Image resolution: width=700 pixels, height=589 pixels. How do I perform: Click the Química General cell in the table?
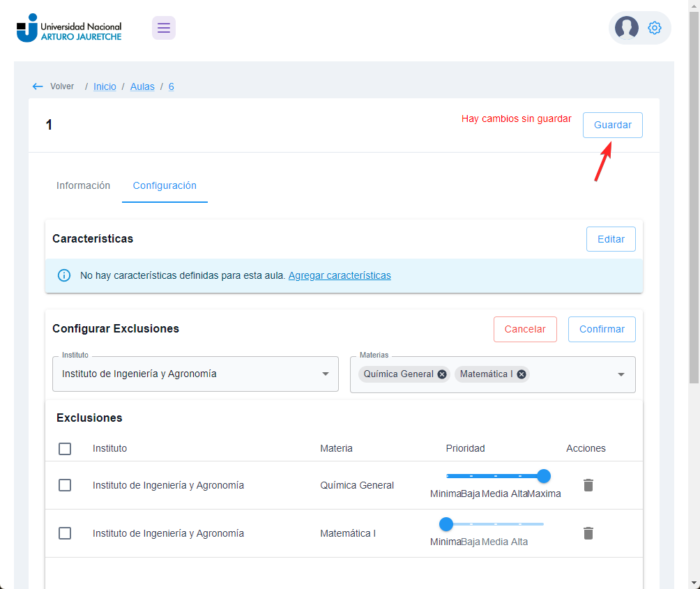pos(357,485)
